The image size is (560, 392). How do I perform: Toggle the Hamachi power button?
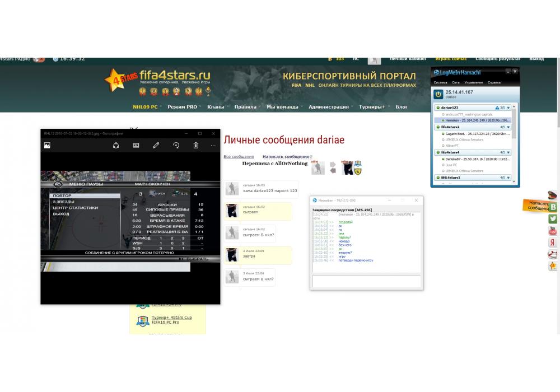click(x=438, y=94)
